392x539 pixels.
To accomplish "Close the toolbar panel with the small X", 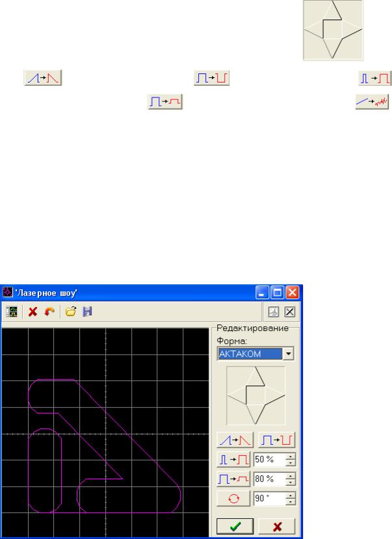I will pos(290,312).
